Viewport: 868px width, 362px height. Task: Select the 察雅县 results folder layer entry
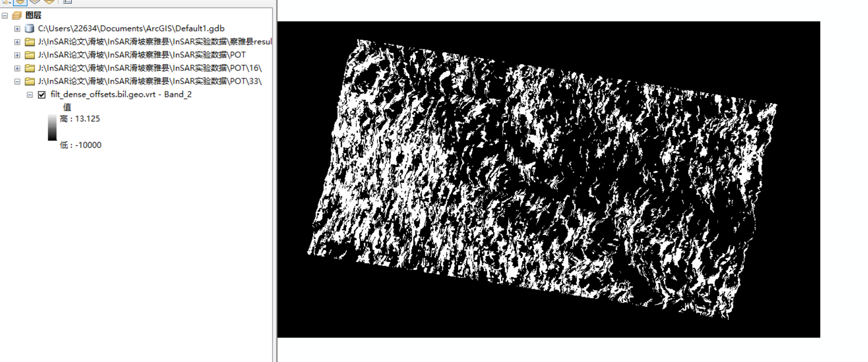pos(151,41)
